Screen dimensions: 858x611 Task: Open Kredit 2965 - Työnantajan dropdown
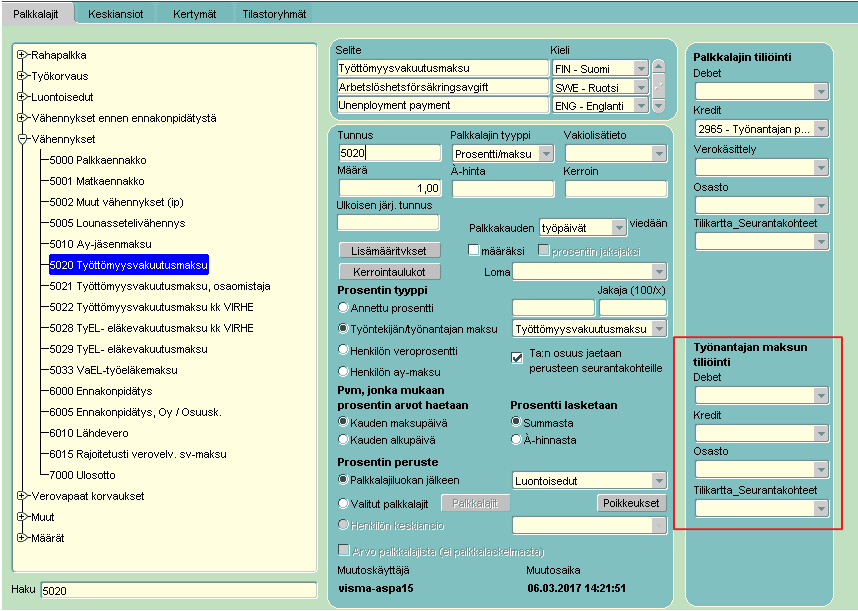821,129
